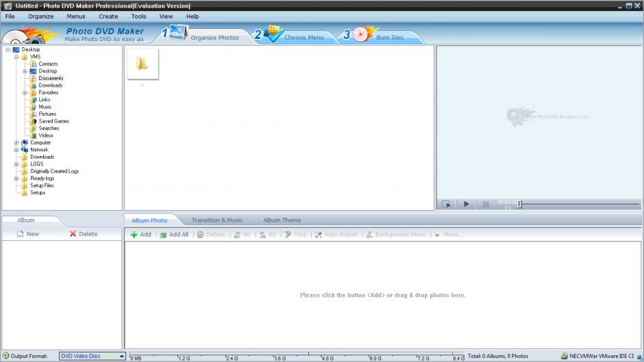644x362 pixels.
Task: Open the View menu
Action: (166, 16)
